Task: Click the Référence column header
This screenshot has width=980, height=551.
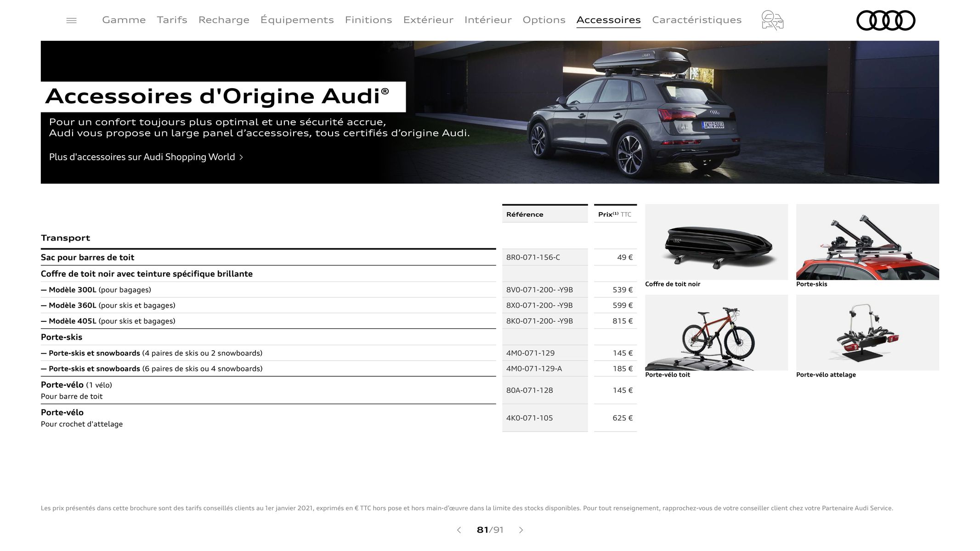Action: coord(545,214)
